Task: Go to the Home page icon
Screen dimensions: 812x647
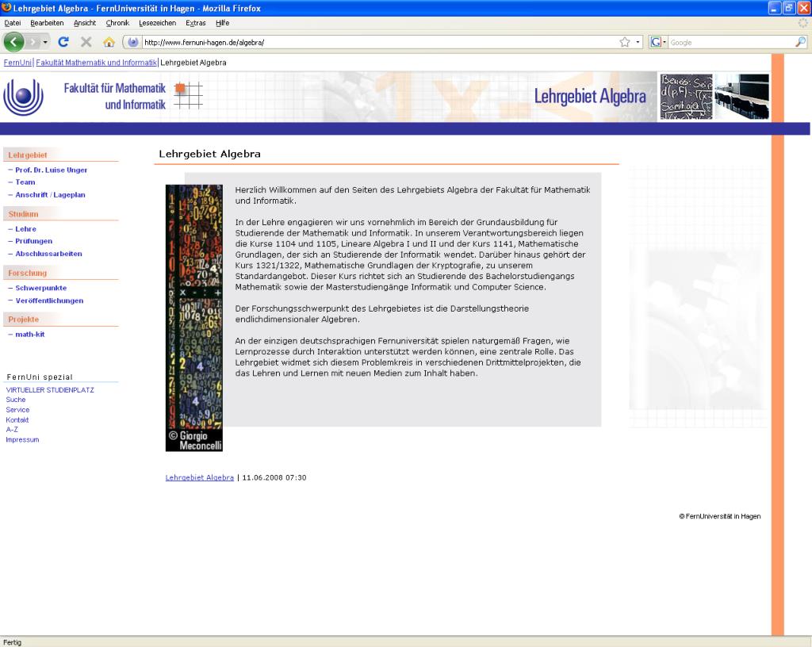Action: tap(109, 42)
